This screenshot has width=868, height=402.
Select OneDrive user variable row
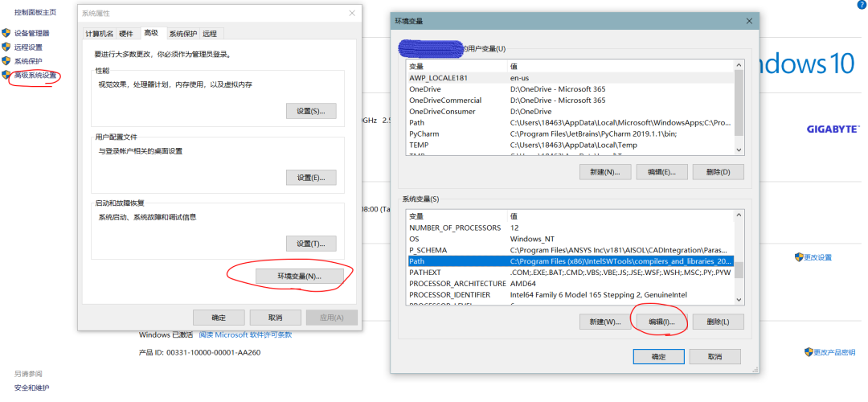click(570, 88)
